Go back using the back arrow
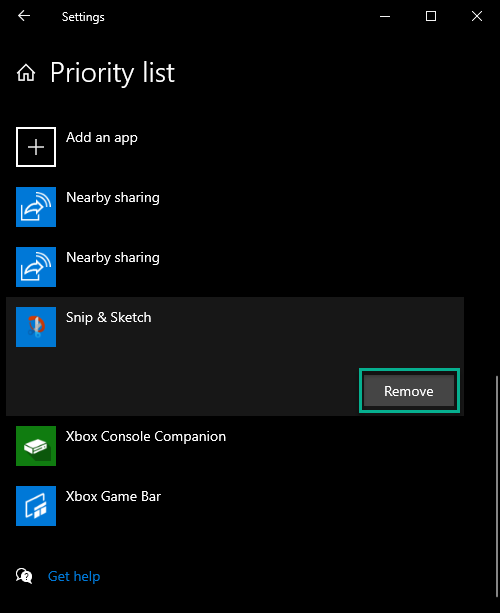This screenshot has width=500, height=613. 24,16
